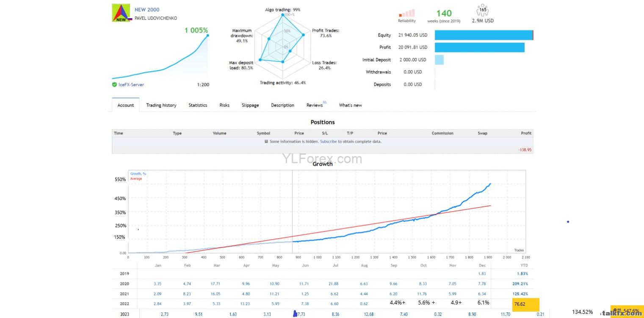Open the NEW 2000 signal title link
This screenshot has height=318, width=644.
pyautogui.click(x=147, y=10)
